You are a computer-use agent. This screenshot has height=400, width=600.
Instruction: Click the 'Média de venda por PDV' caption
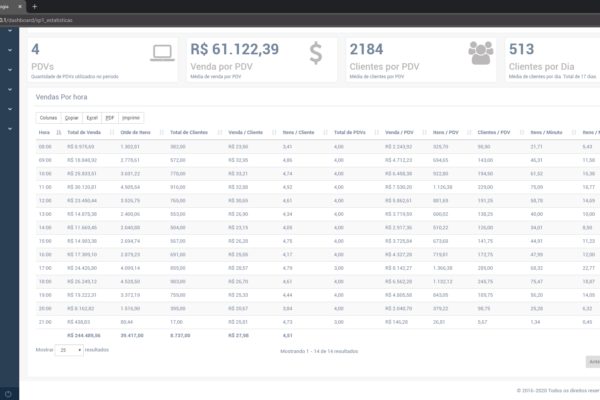[x=216, y=77]
